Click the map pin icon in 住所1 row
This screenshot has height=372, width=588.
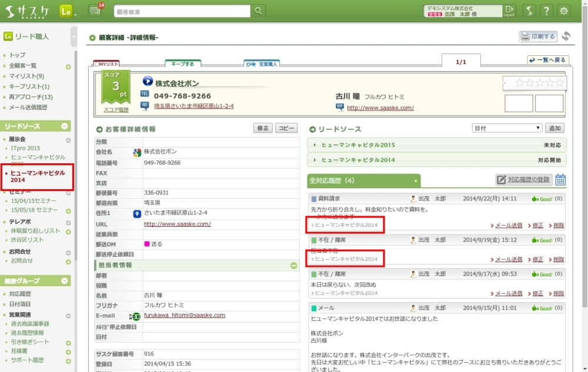tap(136, 214)
